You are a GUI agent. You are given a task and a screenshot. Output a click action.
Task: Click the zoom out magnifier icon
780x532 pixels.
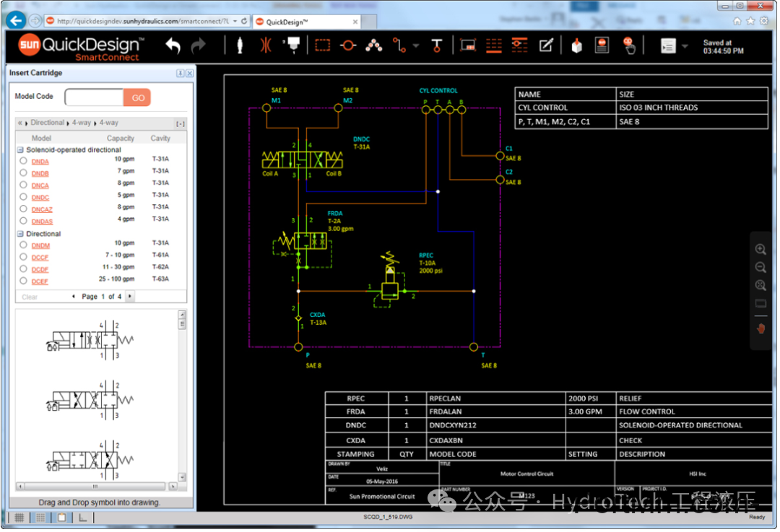click(760, 267)
